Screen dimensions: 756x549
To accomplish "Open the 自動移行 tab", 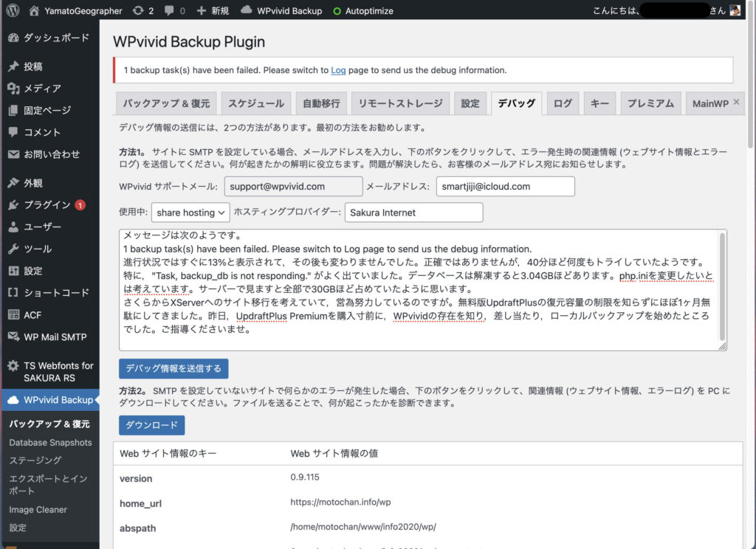I will point(321,103).
